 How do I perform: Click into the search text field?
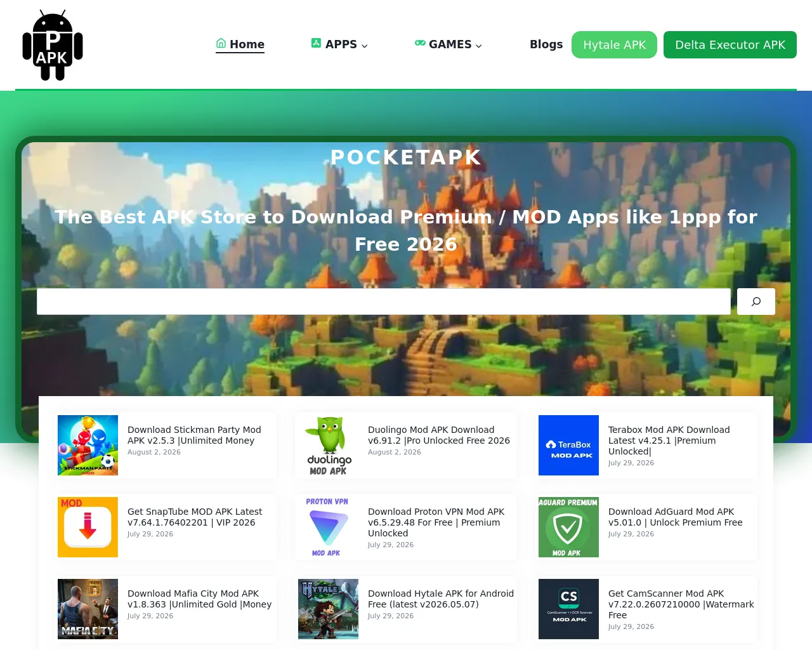coord(384,302)
